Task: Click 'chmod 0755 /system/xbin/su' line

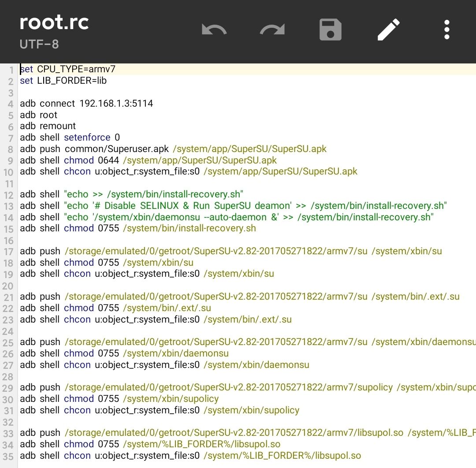Action: coord(107,263)
